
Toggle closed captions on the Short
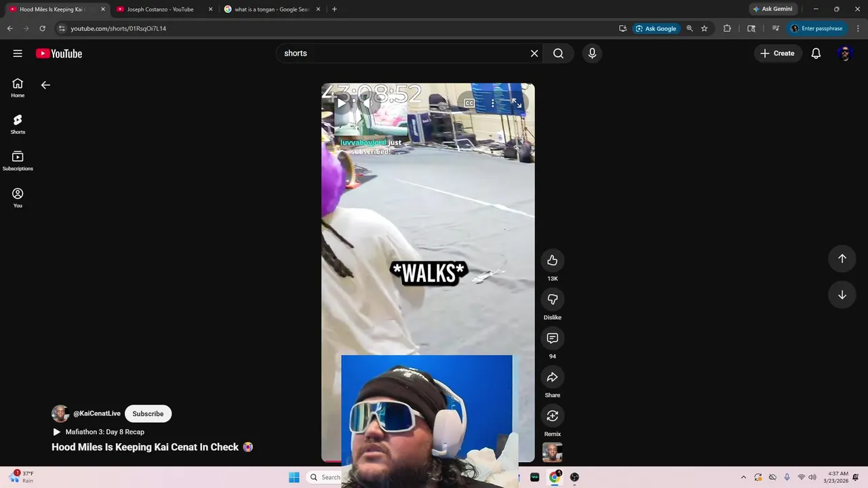coord(469,103)
